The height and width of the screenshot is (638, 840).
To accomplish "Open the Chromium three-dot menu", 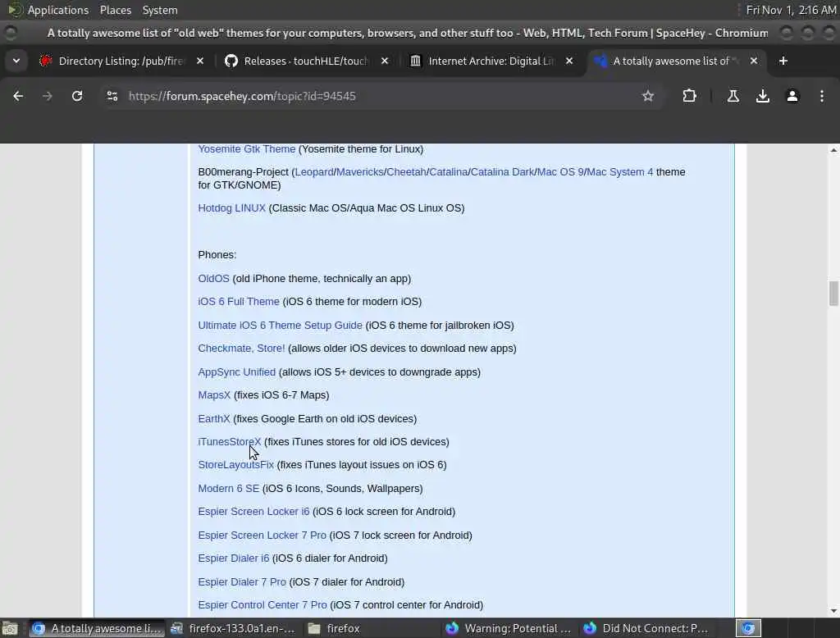I will point(821,96).
